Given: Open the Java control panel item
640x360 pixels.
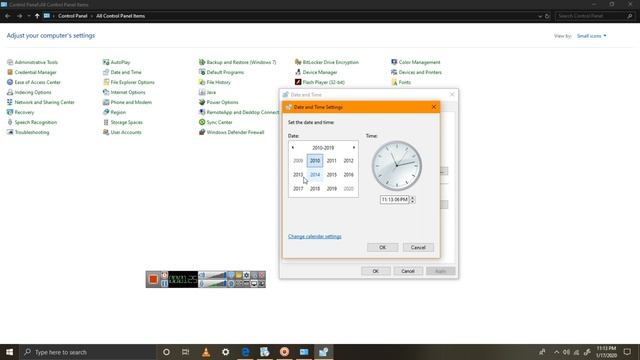Looking at the screenshot, I should (207, 92).
